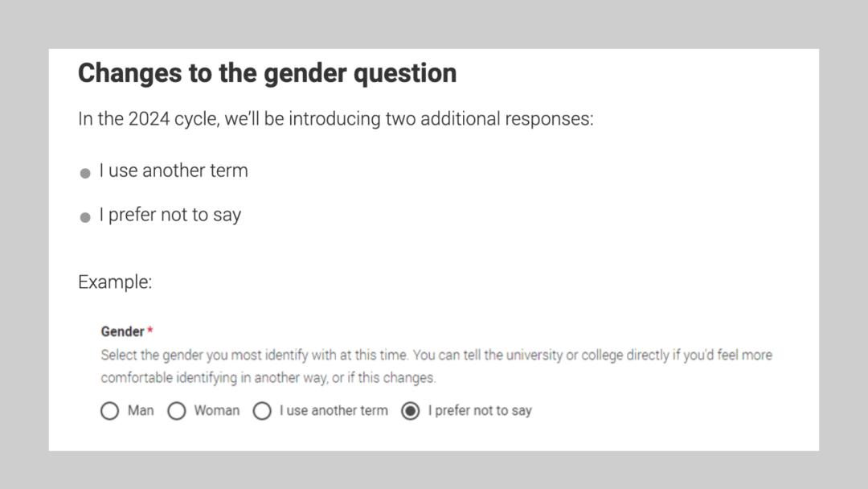Click the 'Example:' text
The height and width of the screenshot is (489, 868).
pos(115,282)
